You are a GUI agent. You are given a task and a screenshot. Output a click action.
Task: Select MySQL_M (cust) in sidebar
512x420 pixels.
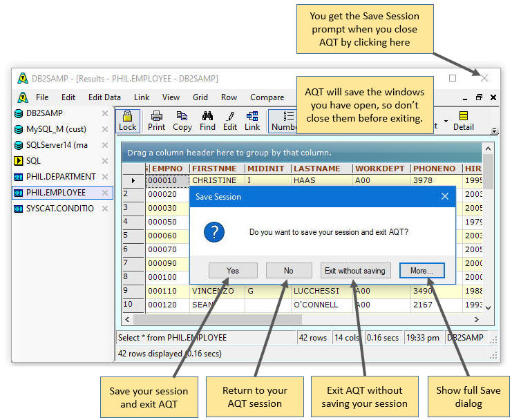pos(56,129)
